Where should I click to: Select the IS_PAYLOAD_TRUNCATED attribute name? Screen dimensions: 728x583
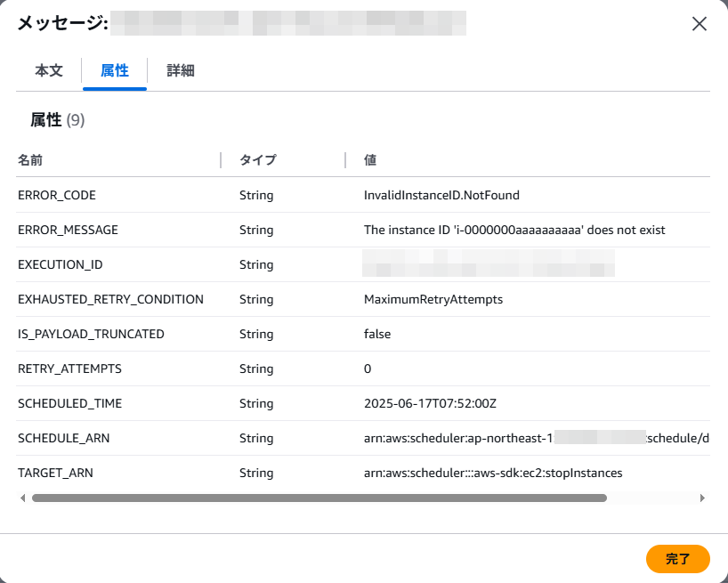[x=91, y=334]
